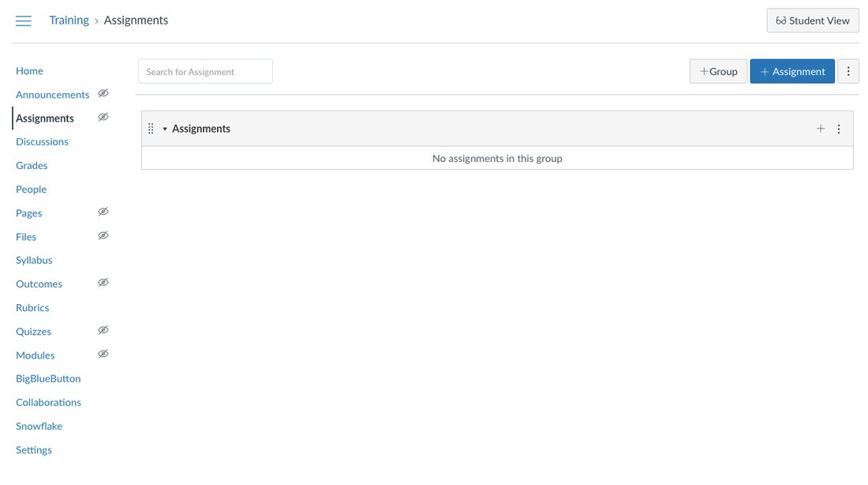Click the Student View eye-glasses icon button

pos(781,20)
